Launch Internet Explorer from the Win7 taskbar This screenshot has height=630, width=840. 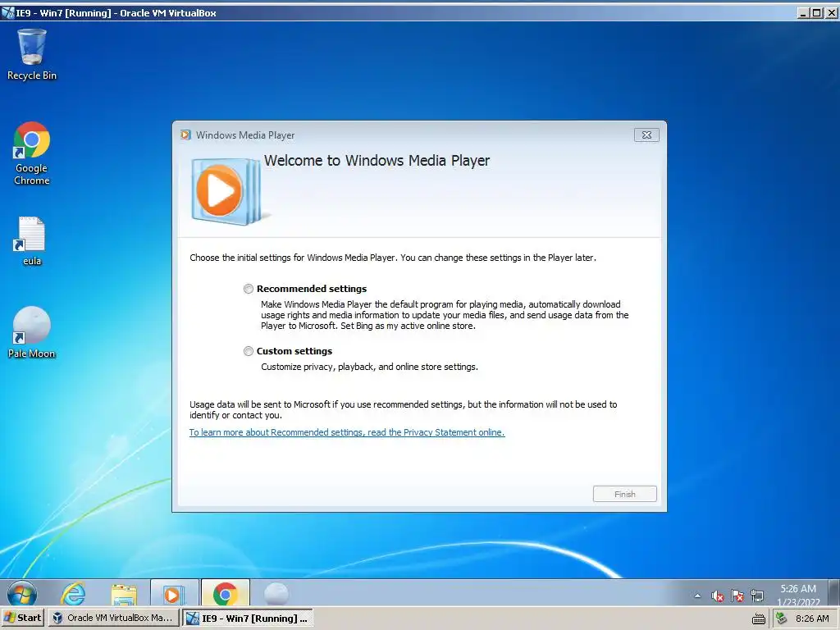pyautogui.click(x=73, y=594)
